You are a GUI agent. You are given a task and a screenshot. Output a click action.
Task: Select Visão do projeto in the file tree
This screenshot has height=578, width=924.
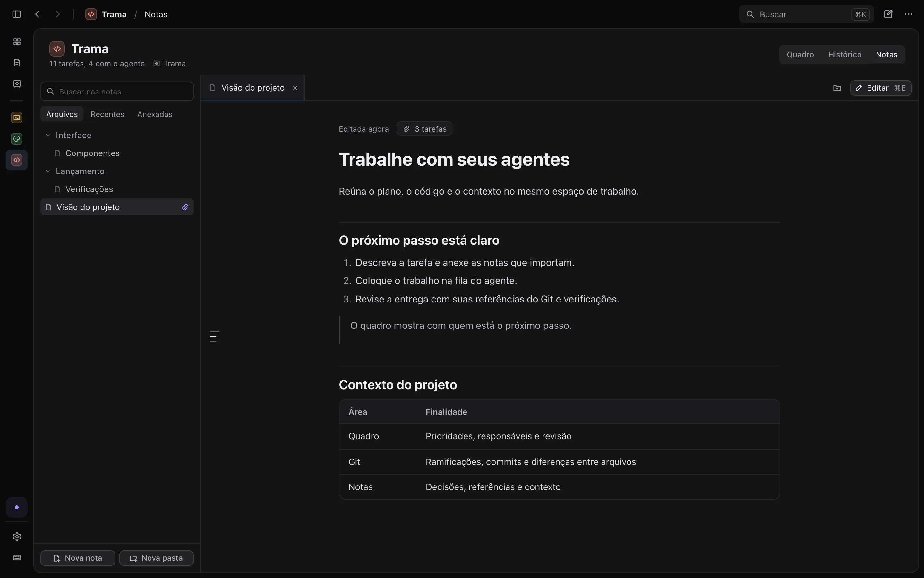click(x=117, y=207)
